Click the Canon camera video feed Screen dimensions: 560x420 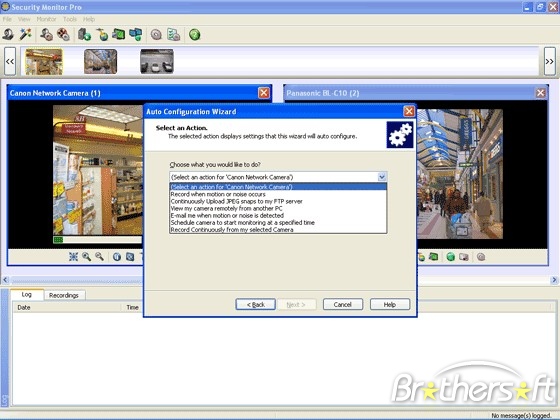98,170
